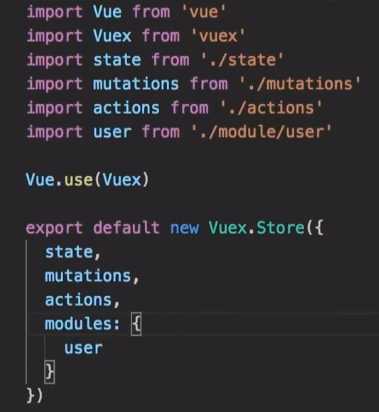Click the export keyword
The width and height of the screenshot is (379, 412).
click(x=54, y=228)
